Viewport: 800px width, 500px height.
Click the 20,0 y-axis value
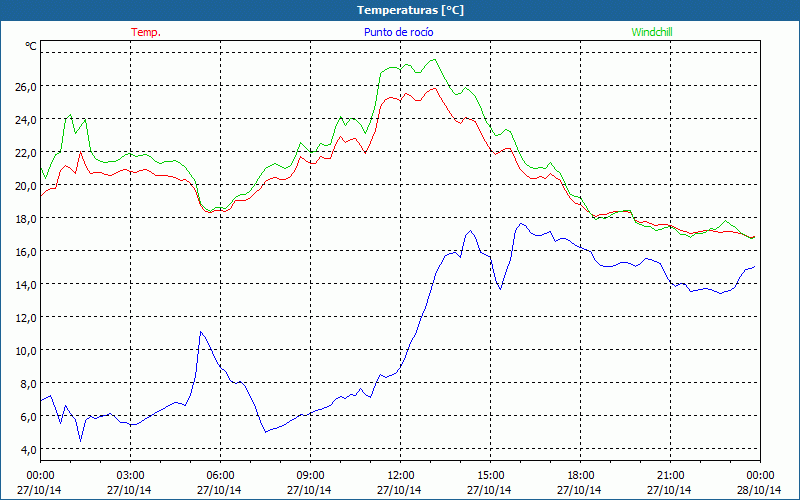click(26, 186)
